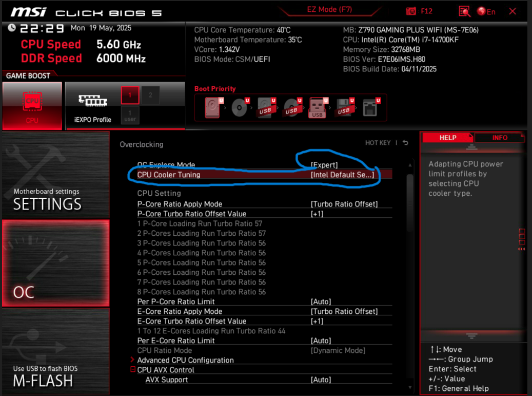This screenshot has width=532, height=396.
Task: Open the OC section
Action: coord(55,263)
